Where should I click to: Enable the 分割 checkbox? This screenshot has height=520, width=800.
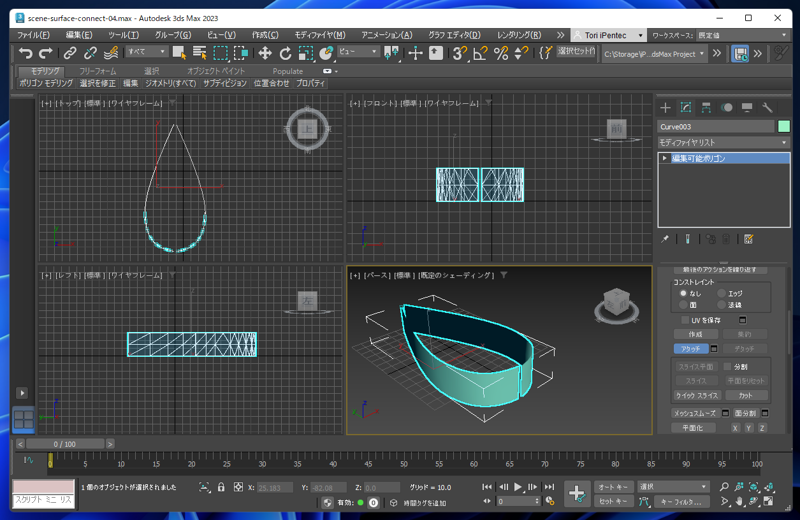728,366
